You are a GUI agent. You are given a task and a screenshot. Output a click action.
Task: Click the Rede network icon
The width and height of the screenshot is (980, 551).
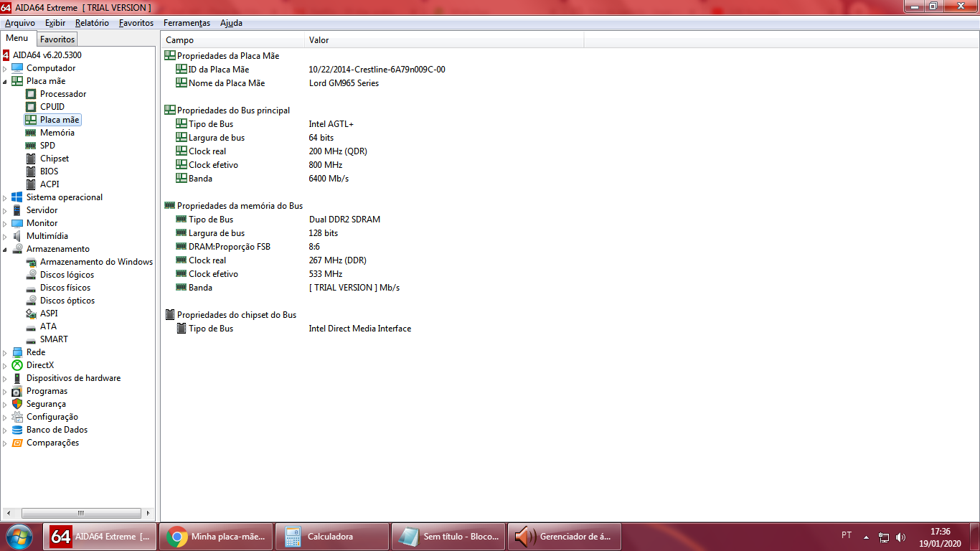[17, 352]
